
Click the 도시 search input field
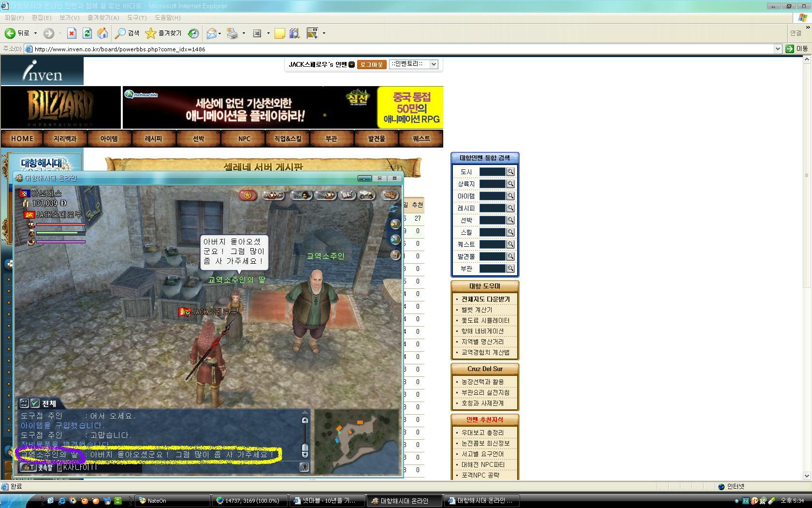[x=492, y=172]
